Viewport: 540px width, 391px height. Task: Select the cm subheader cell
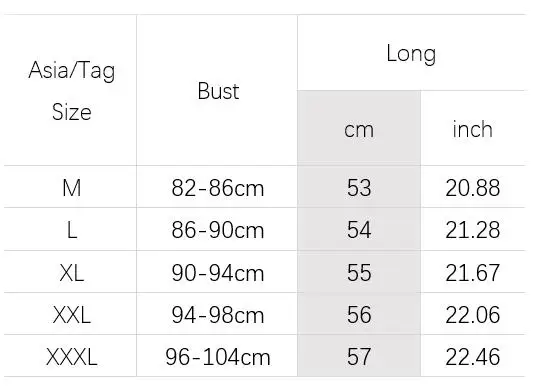tap(359, 130)
